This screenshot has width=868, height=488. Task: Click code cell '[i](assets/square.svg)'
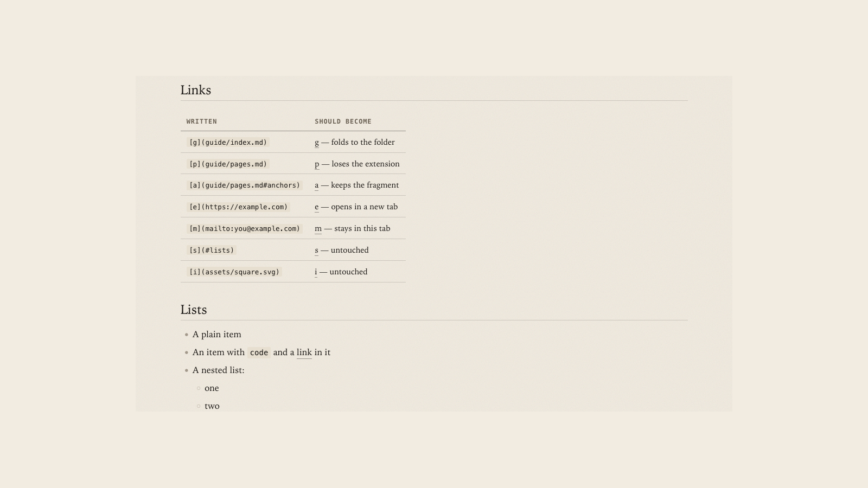pos(234,272)
